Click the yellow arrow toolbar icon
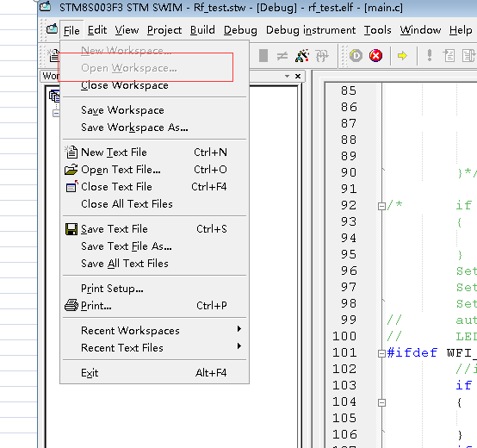The height and width of the screenshot is (448, 477). tap(402, 56)
